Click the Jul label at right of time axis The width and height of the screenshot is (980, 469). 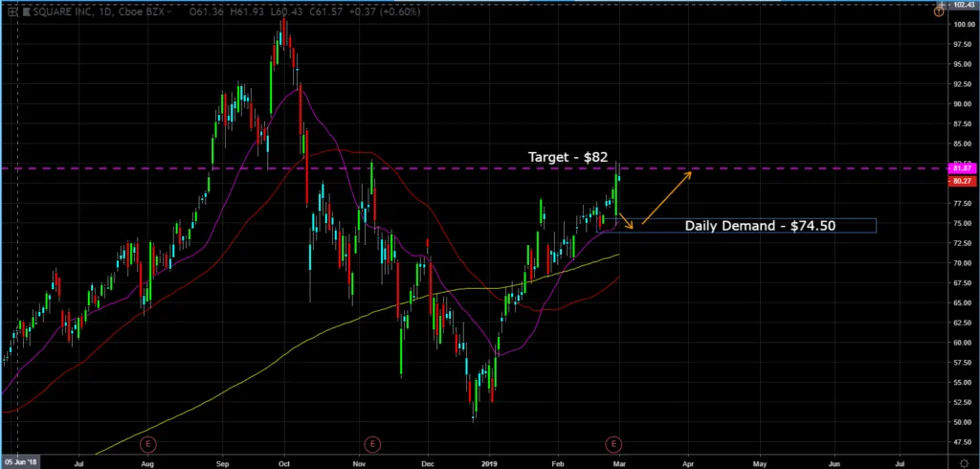tap(900, 464)
